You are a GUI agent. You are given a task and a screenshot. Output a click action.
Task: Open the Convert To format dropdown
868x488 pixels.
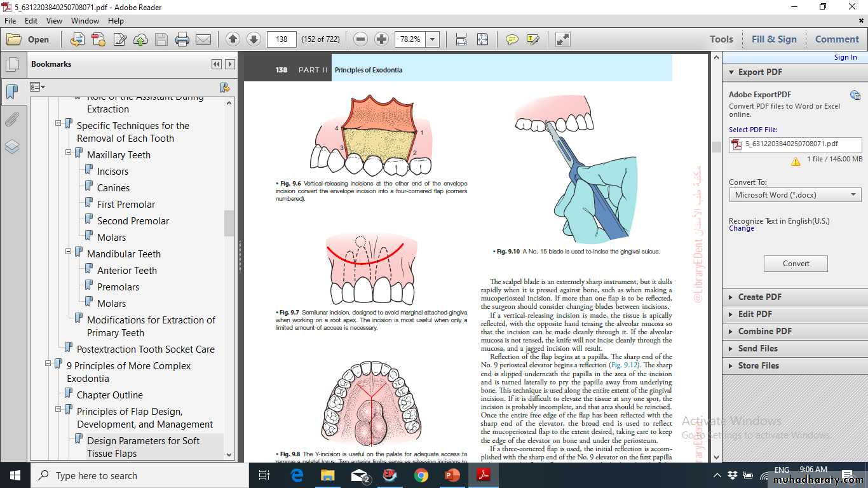point(795,195)
